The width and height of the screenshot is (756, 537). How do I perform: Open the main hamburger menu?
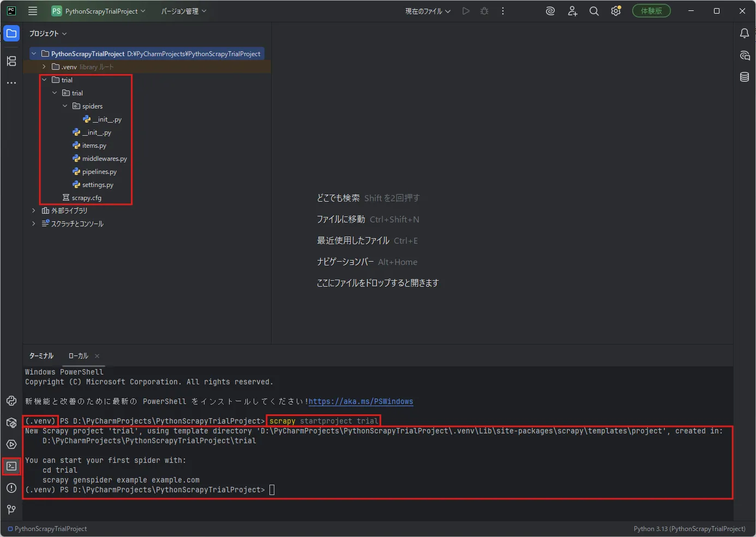pyautogui.click(x=33, y=11)
